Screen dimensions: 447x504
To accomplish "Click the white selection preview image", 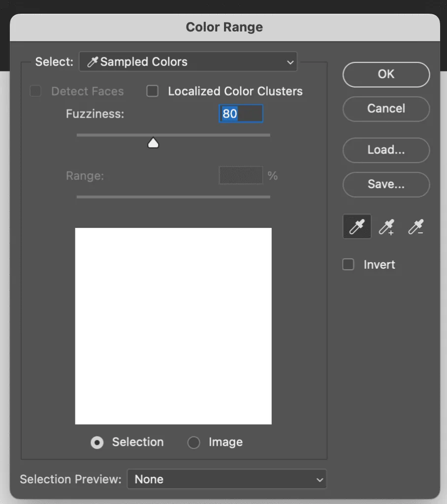I will pyautogui.click(x=173, y=326).
